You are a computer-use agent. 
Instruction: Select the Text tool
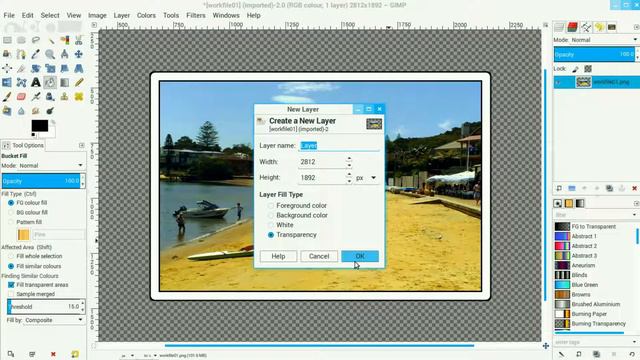[x=36, y=82]
